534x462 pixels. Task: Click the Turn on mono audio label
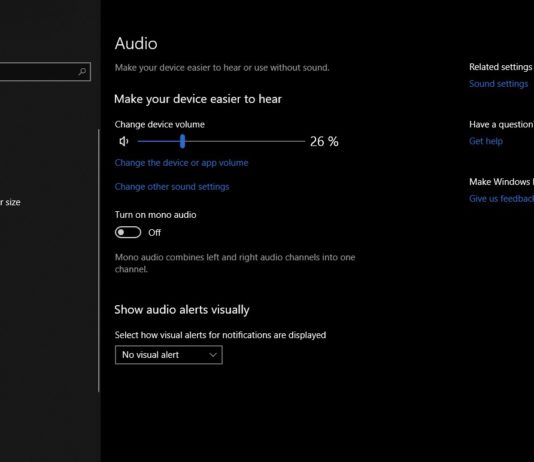[155, 215]
